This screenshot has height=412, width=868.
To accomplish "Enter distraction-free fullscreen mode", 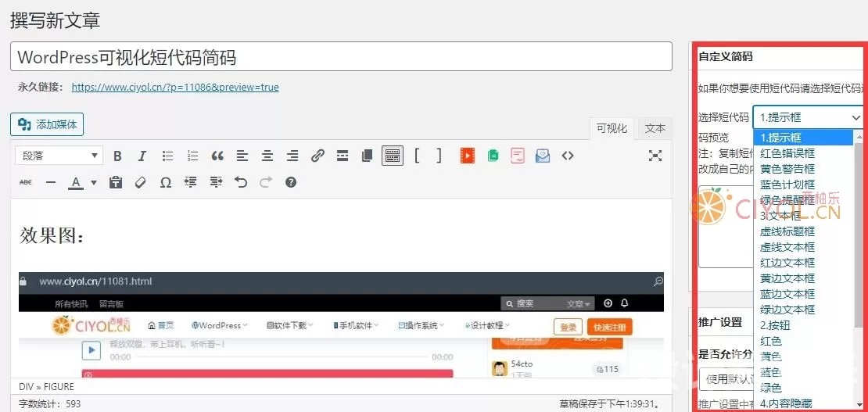I will (655, 156).
